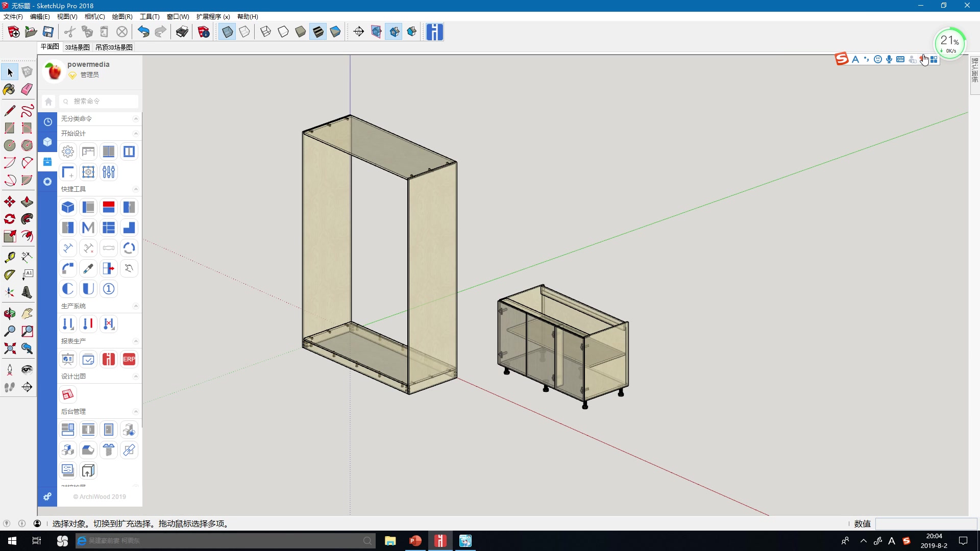Image resolution: width=980 pixels, height=551 pixels.
Task: Pick the Paint Bucket tool
Action: point(9,89)
